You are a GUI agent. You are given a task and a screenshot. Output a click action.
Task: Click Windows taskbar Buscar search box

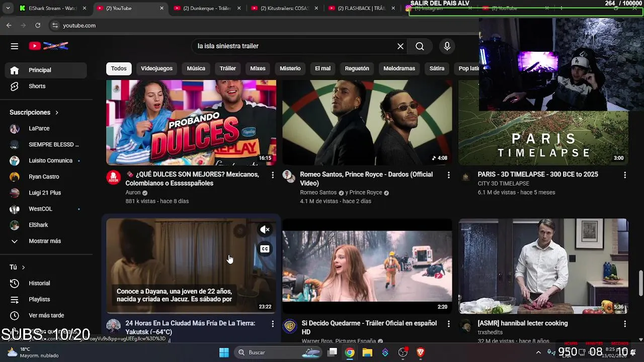[279, 352]
